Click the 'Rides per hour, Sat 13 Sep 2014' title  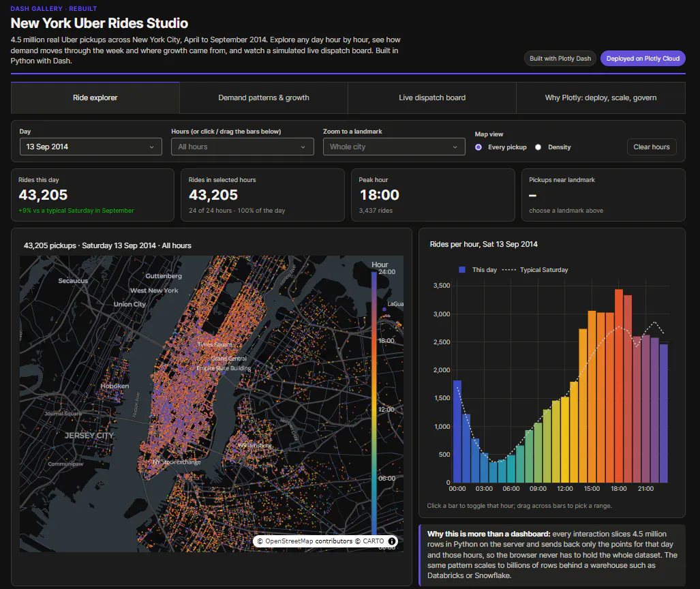483,244
